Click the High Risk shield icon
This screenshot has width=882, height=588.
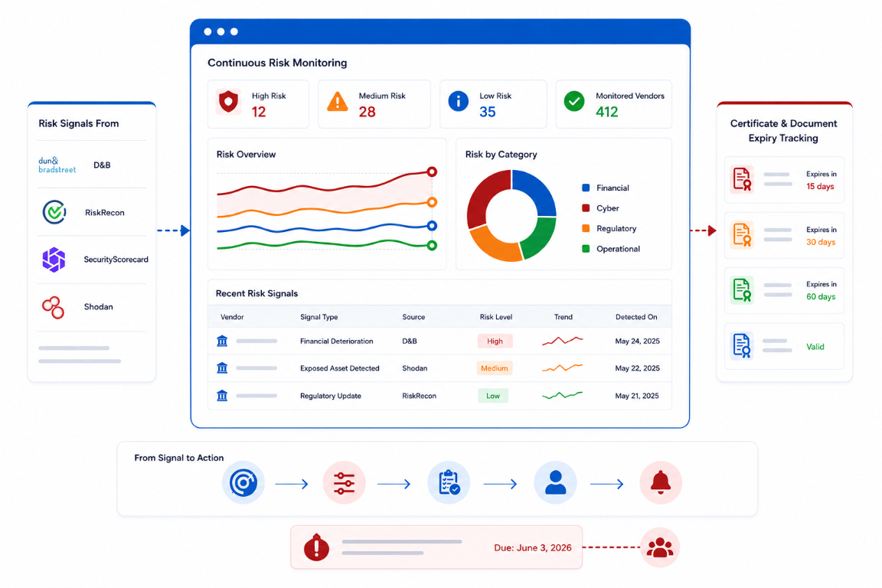pyautogui.click(x=228, y=102)
